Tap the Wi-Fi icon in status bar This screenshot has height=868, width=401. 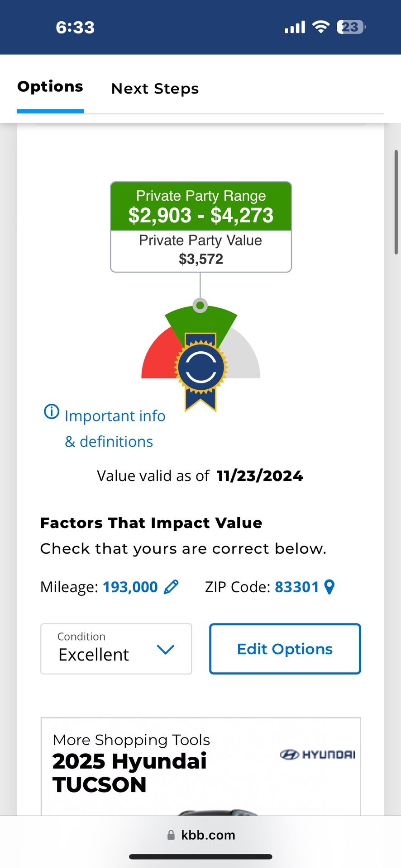321,27
